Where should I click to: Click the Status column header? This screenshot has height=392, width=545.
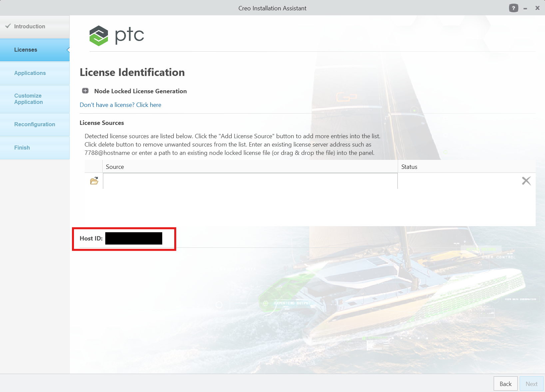(467, 167)
